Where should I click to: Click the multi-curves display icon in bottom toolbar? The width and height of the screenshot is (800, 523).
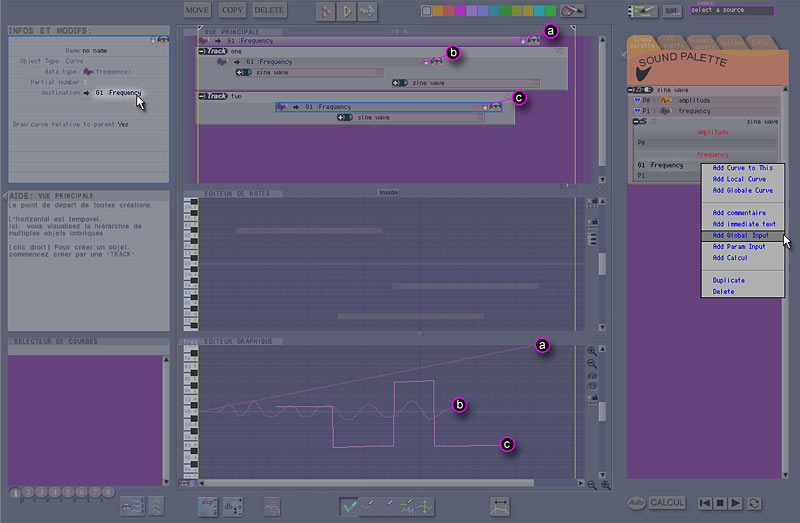click(x=132, y=506)
